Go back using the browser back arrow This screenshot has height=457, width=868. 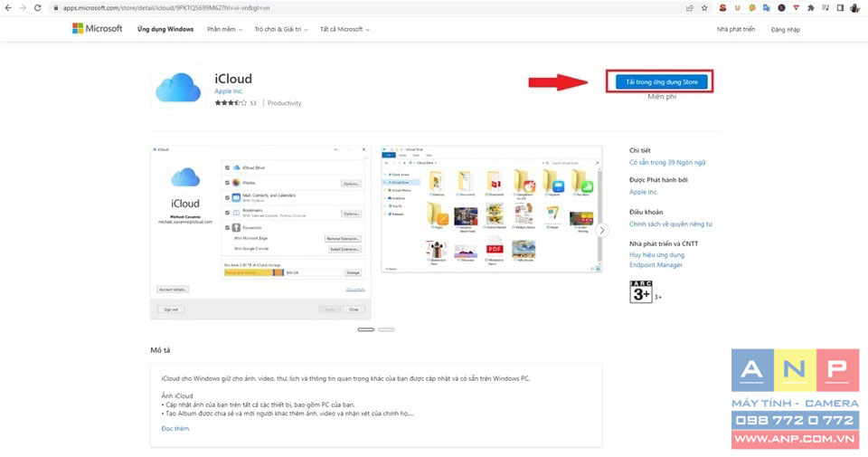[x=8, y=8]
